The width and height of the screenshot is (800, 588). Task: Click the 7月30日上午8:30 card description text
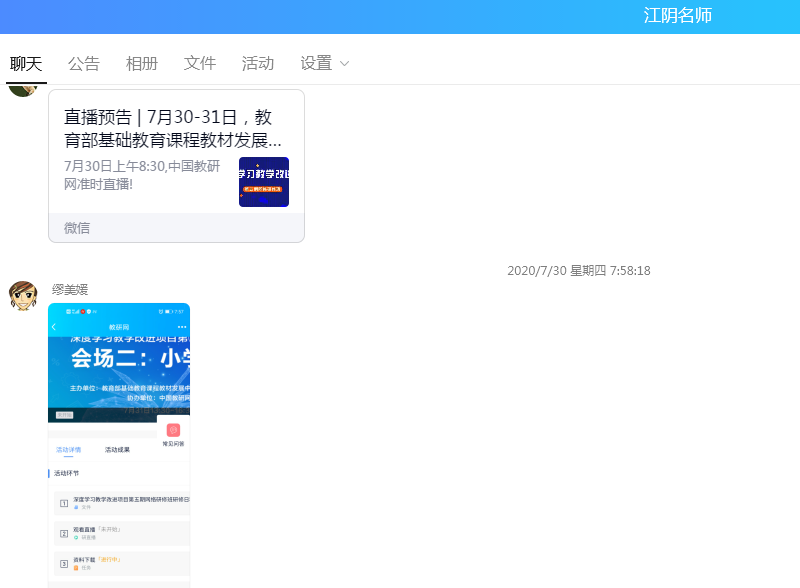pyautogui.click(x=142, y=175)
